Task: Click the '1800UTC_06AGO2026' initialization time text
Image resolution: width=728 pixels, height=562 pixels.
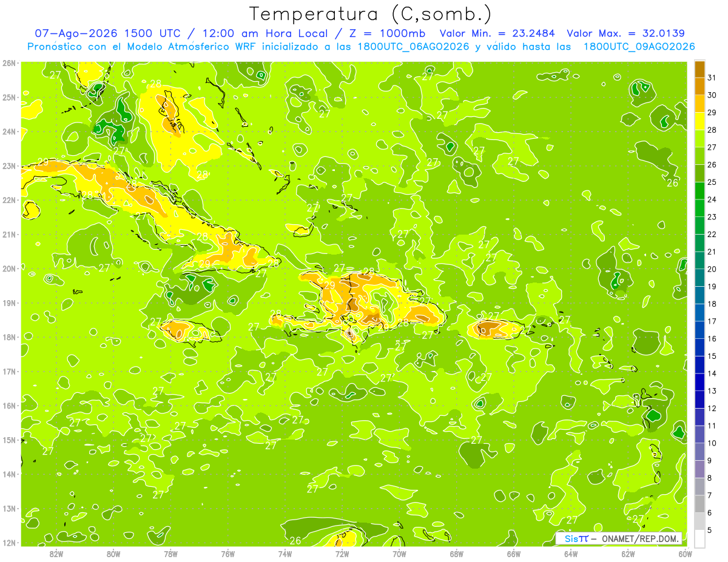Action: (414, 47)
